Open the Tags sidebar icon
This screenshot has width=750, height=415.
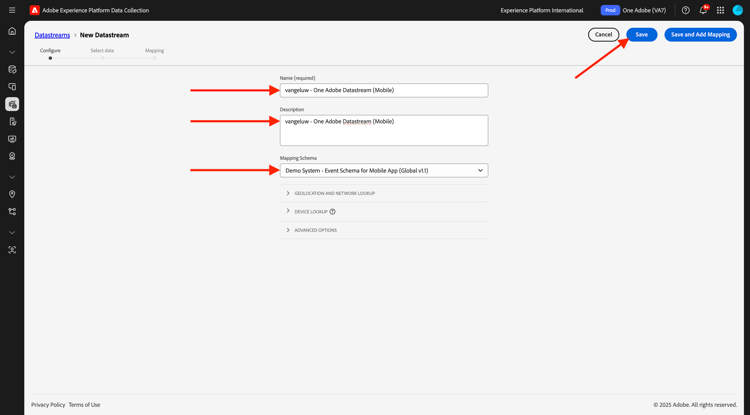pos(12,69)
